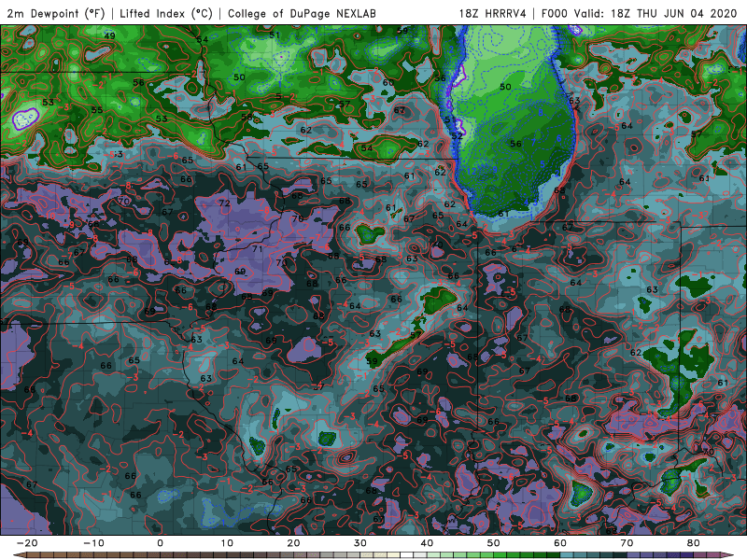Click the -10 label on the color scale

[x=93, y=543]
